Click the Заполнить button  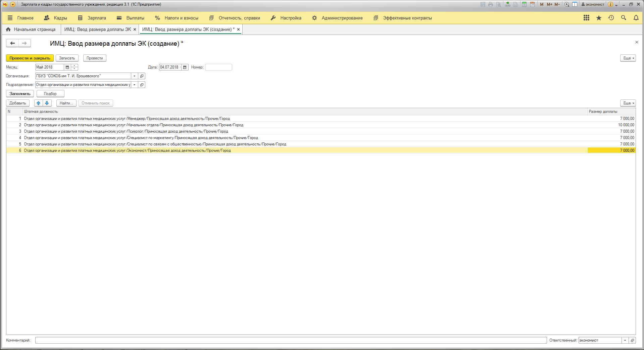(x=20, y=94)
